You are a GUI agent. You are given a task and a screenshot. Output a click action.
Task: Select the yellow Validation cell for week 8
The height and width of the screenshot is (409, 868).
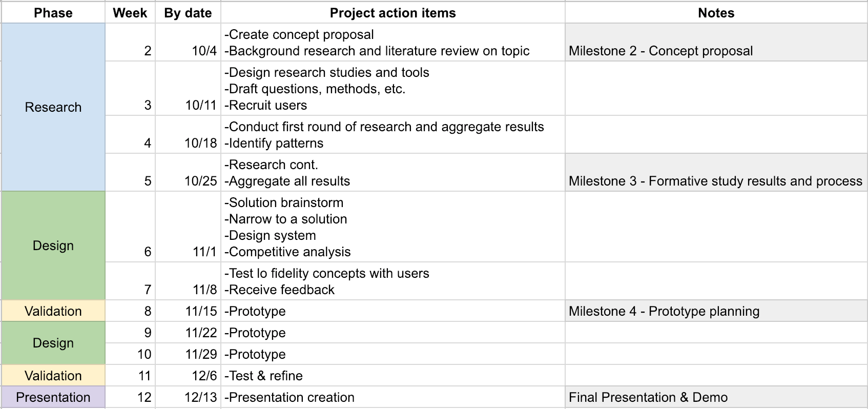53,311
